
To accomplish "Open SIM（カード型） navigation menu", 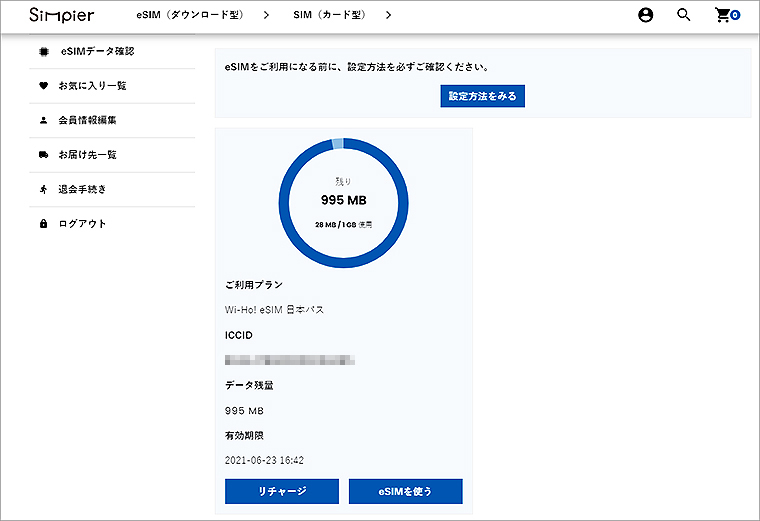I will point(329,15).
